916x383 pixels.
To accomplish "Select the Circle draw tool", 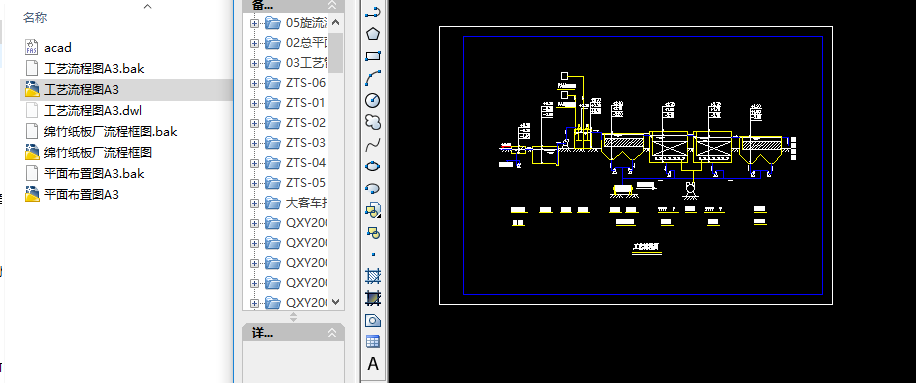I will click(373, 100).
